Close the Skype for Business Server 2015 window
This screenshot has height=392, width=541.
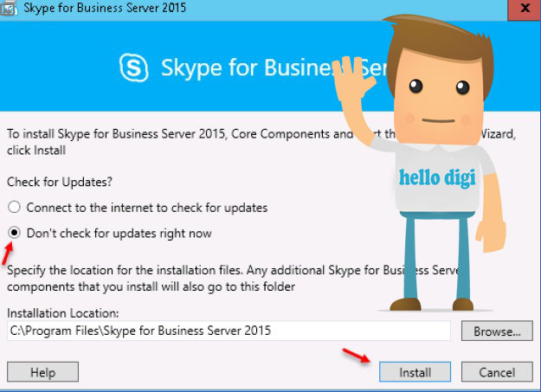(x=525, y=9)
